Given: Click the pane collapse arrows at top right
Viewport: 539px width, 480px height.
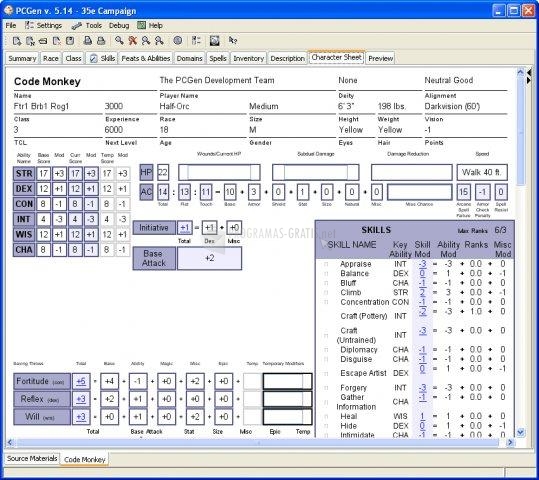Looking at the screenshot, I should 529,76.
